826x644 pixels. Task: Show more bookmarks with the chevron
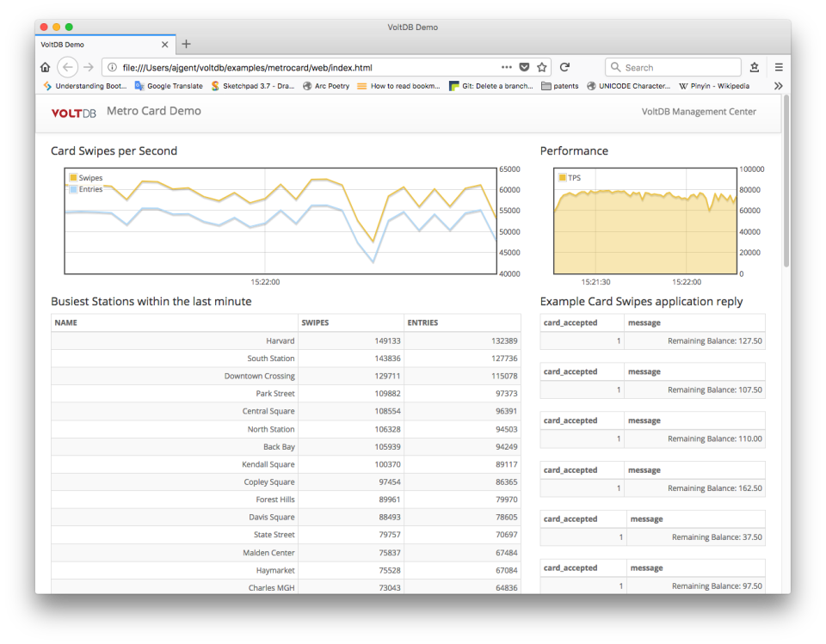pos(778,86)
